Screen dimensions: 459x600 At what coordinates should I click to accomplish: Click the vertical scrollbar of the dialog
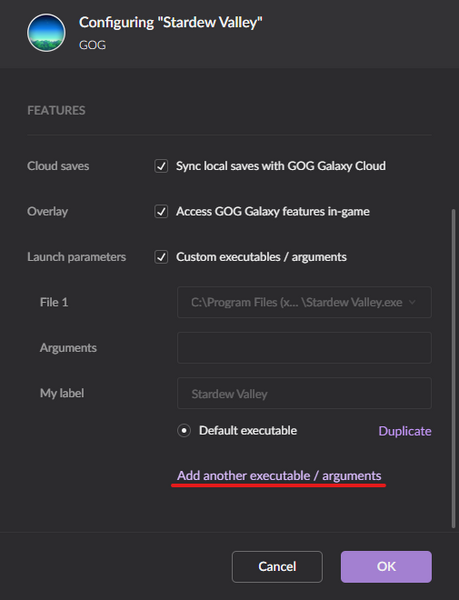click(x=454, y=368)
